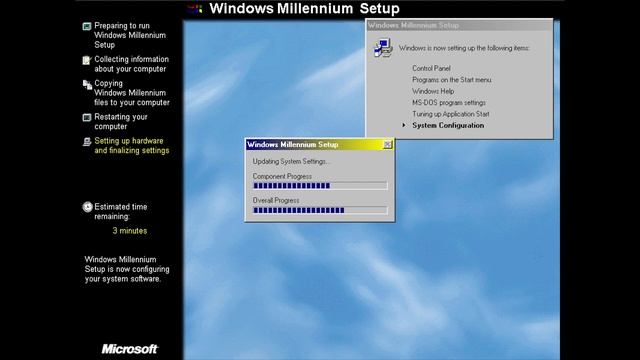
Task: Select 'Control Panel' in setup items list
Action: coord(431,68)
